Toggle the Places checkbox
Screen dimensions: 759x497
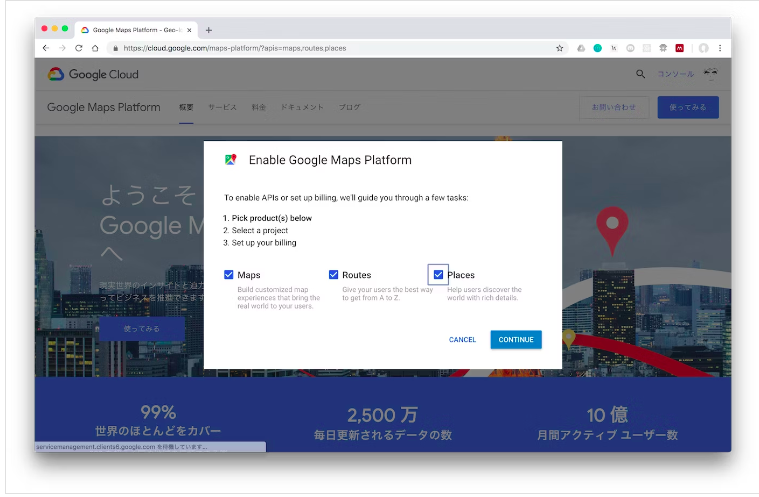coord(438,274)
